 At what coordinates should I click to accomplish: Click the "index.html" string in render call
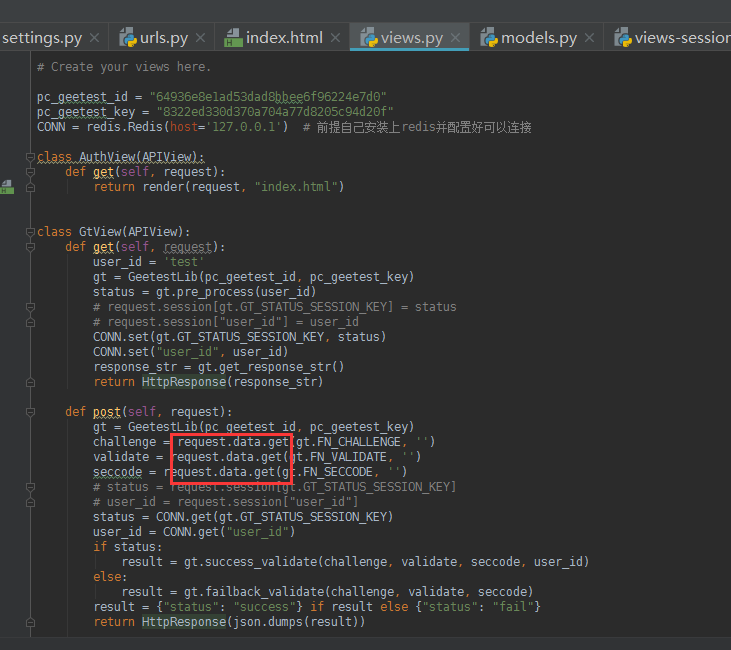[296, 187]
